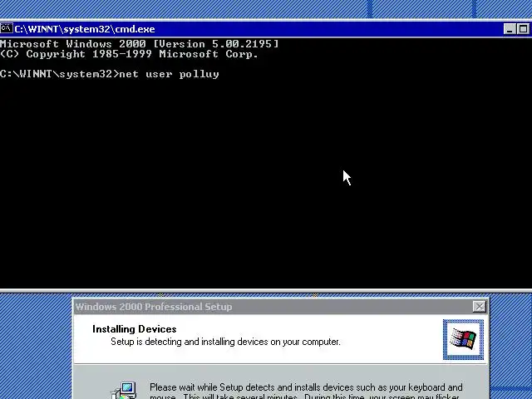Minimize the cmd.exe window
532x399 pixels.
tap(510, 29)
